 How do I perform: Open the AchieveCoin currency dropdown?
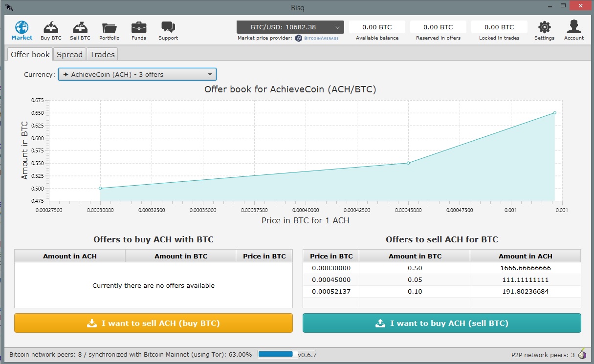point(137,75)
